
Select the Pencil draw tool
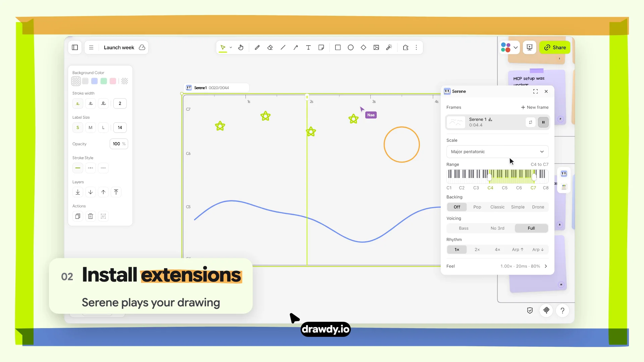coord(257,48)
